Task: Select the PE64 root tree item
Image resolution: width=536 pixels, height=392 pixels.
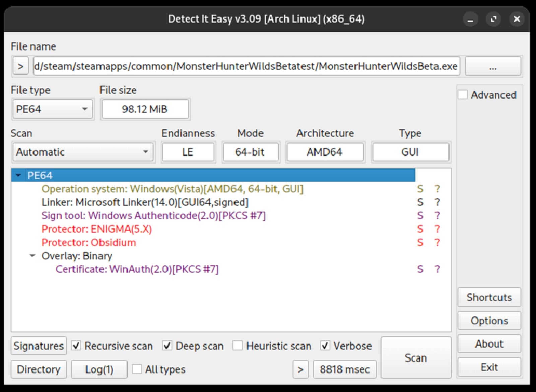Action: [x=40, y=175]
